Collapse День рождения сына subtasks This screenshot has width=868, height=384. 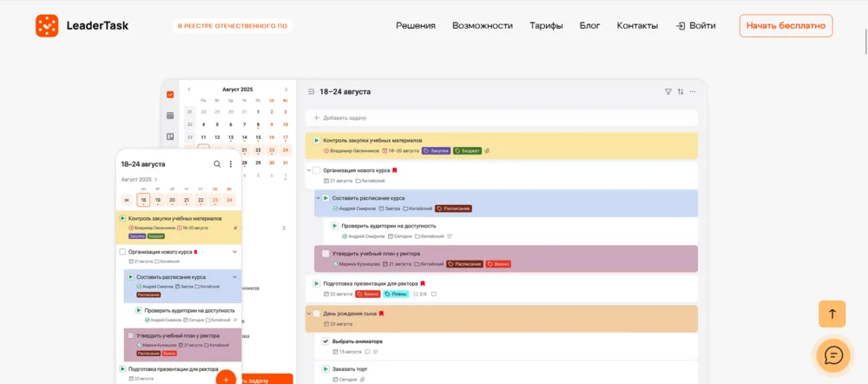click(x=309, y=314)
